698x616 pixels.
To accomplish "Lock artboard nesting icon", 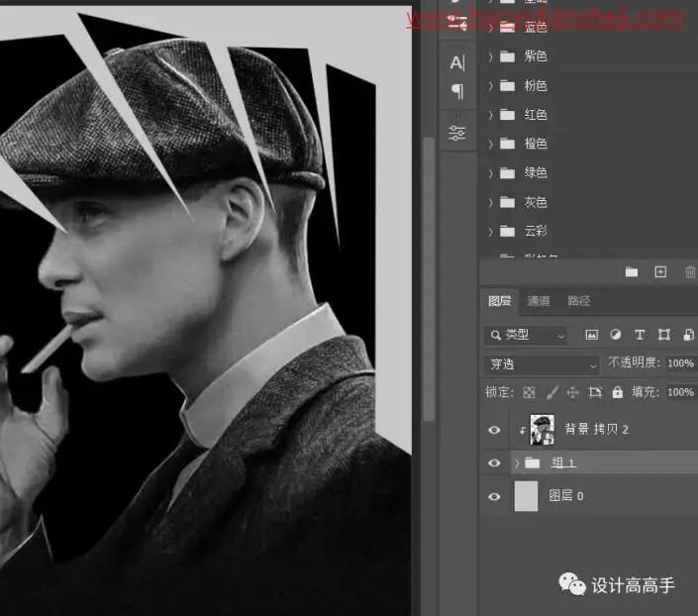I will point(595,392).
